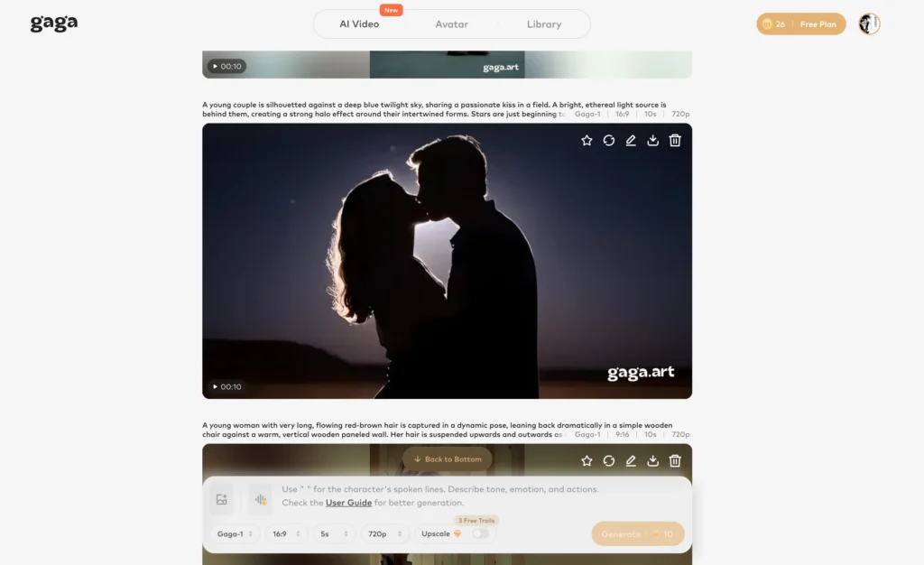Image resolution: width=924 pixels, height=565 pixels.
Task: Regenerate the twilight kiss video
Action: point(608,140)
